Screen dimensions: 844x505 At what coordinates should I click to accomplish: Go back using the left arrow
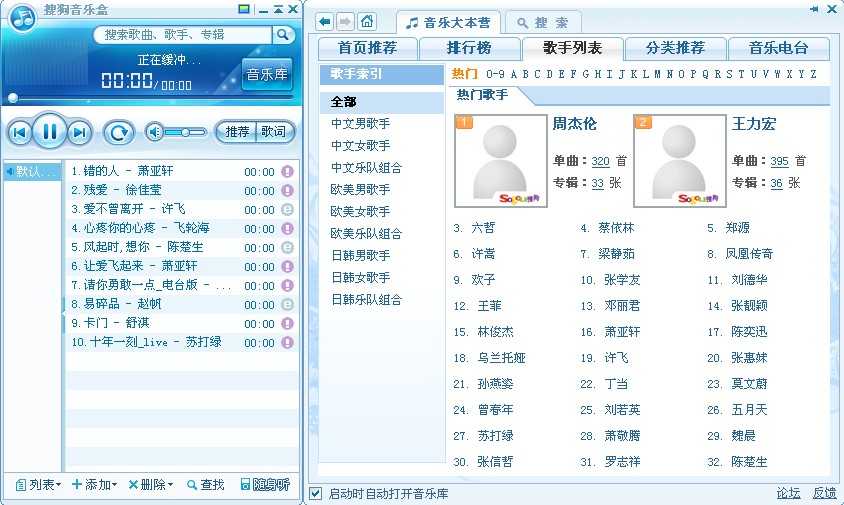pos(325,21)
